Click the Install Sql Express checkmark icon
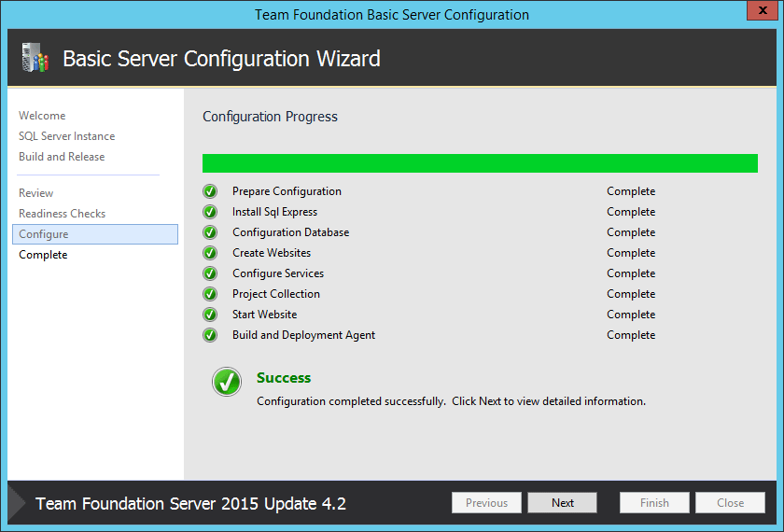This screenshot has height=532, width=784. (209, 212)
